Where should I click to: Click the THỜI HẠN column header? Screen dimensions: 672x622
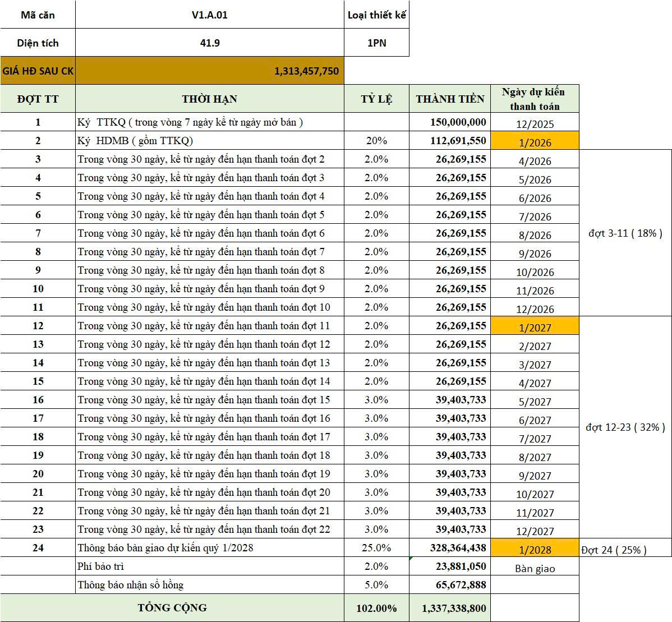coord(209,99)
